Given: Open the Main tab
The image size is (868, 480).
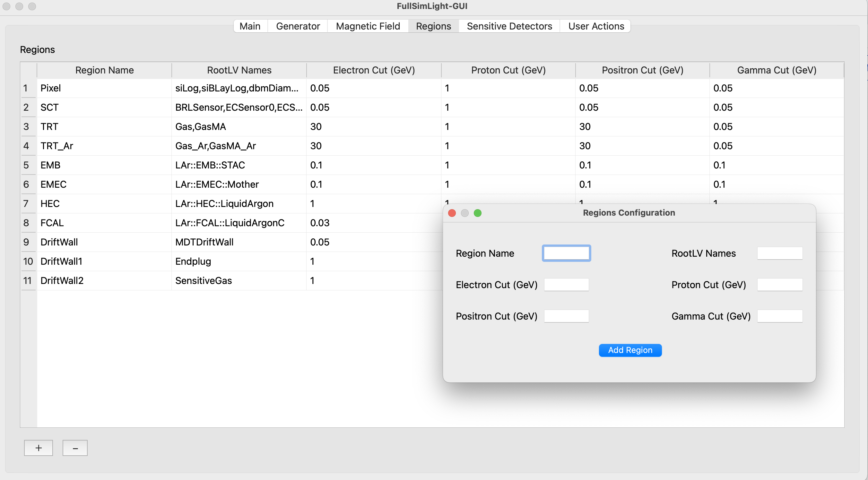Looking at the screenshot, I should (x=250, y=26).
